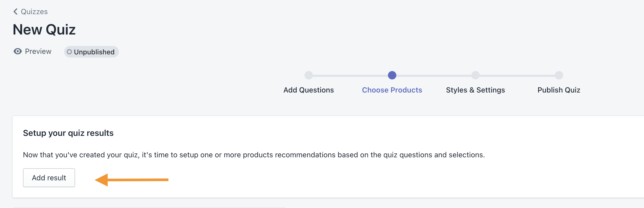Click the circle icon in Unpublished badge
This screenshot has width=644, height=208.
(x=69, y=52)
